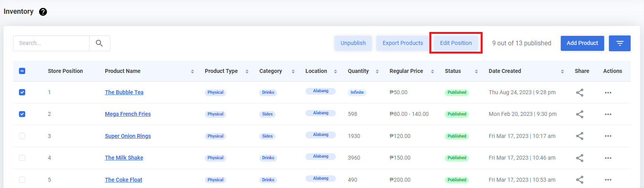Open actions menu for Super Onion Rings
Screen dimensions: 644x188
point(608,136)
